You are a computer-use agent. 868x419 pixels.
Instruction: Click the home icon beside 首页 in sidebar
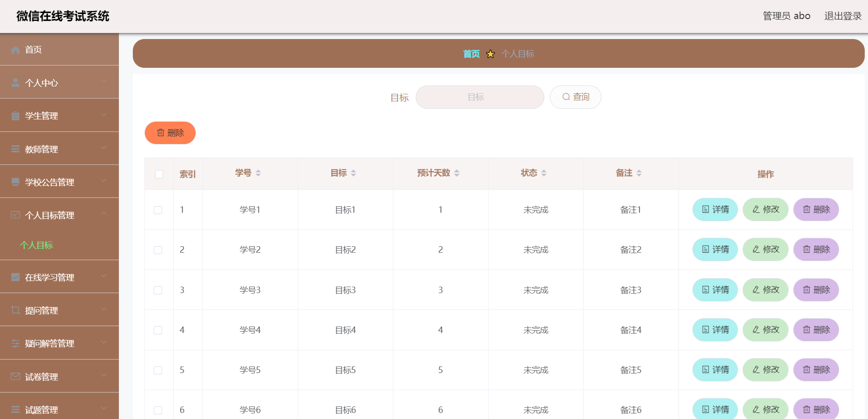pos(15,50)
